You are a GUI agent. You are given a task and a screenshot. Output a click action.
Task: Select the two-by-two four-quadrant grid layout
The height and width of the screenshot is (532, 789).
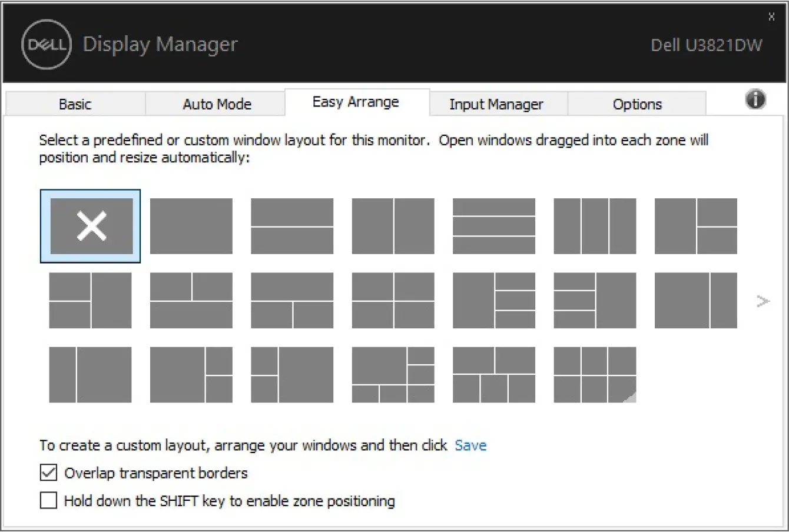tap(393, 300)
